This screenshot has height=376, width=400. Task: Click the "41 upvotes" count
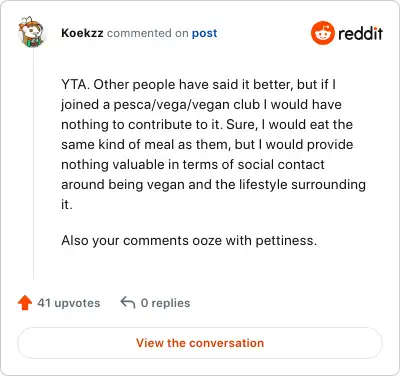click(x=69, y=303)
